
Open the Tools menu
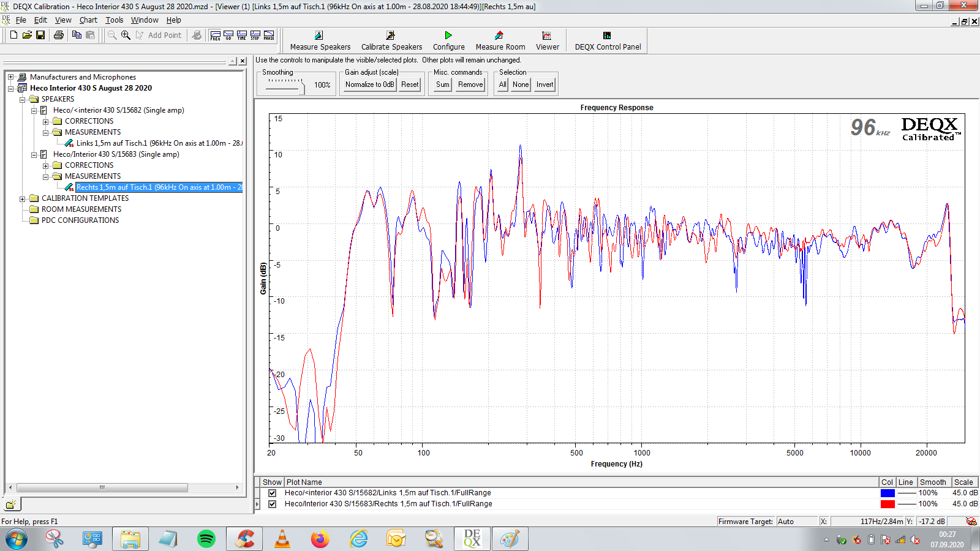pyautogui.click(x=114, y=20)
